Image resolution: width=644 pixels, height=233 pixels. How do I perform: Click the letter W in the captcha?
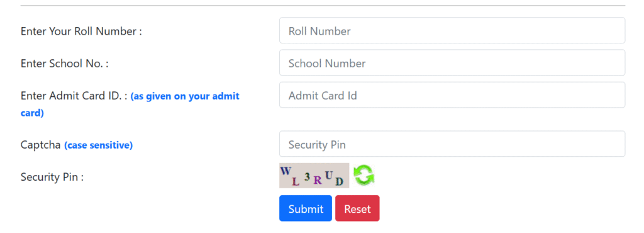tap(286, 171)
